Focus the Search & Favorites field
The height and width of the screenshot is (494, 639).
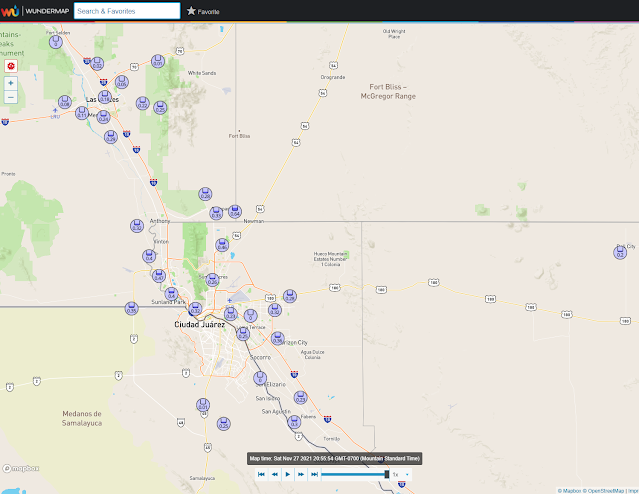pyautogui.click(x=127, y=11)
